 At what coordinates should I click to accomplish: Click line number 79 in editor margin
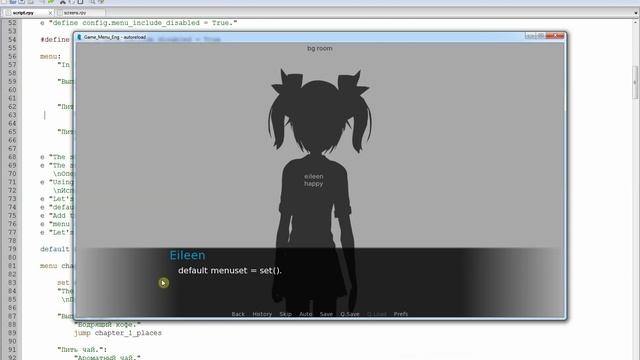(x=12, y=249)
